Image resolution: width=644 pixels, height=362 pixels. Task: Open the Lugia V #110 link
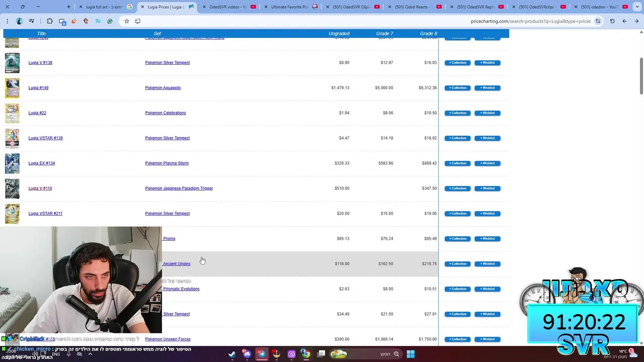coord(40,189)
